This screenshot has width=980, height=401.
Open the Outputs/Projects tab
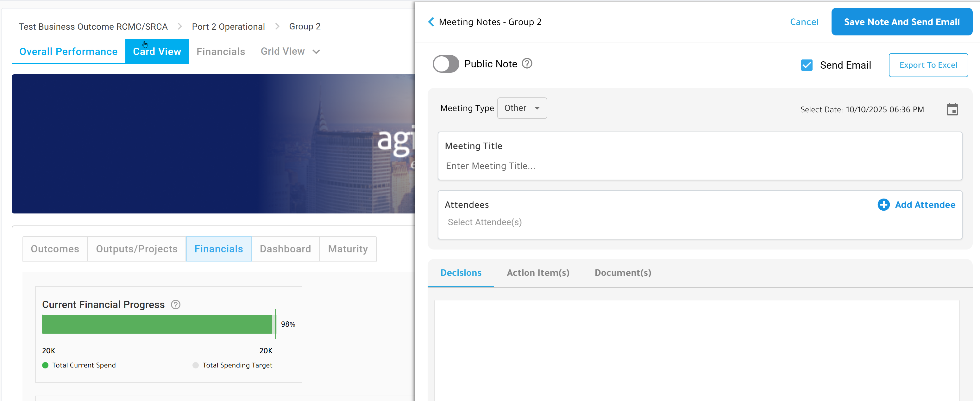(136, 249)
